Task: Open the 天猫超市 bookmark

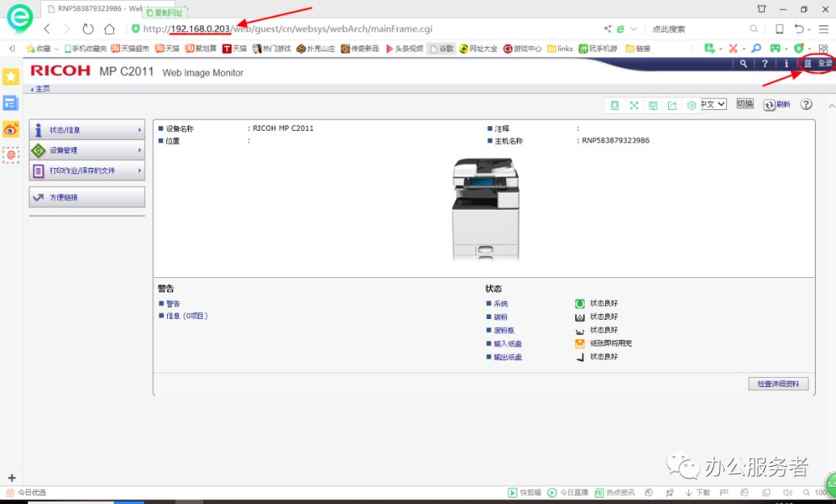Action: [130, 49]
